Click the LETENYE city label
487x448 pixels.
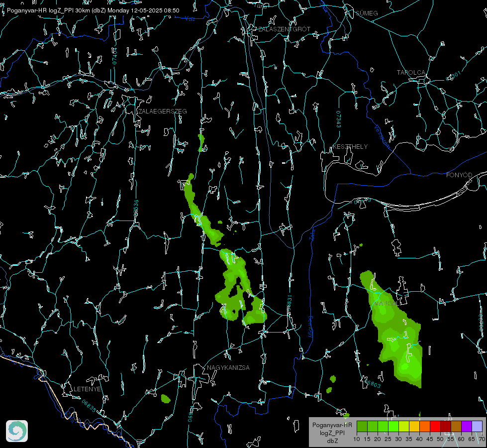tap(87, 389)
